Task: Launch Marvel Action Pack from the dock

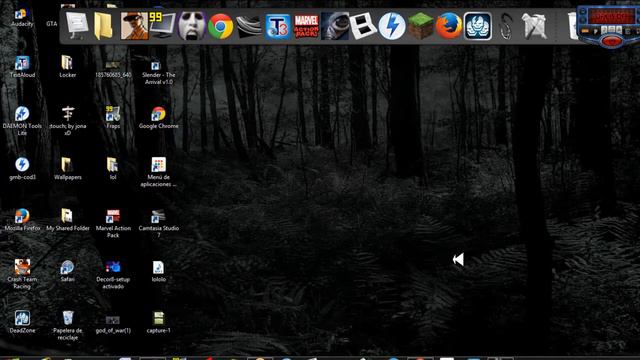Action: 307,27
